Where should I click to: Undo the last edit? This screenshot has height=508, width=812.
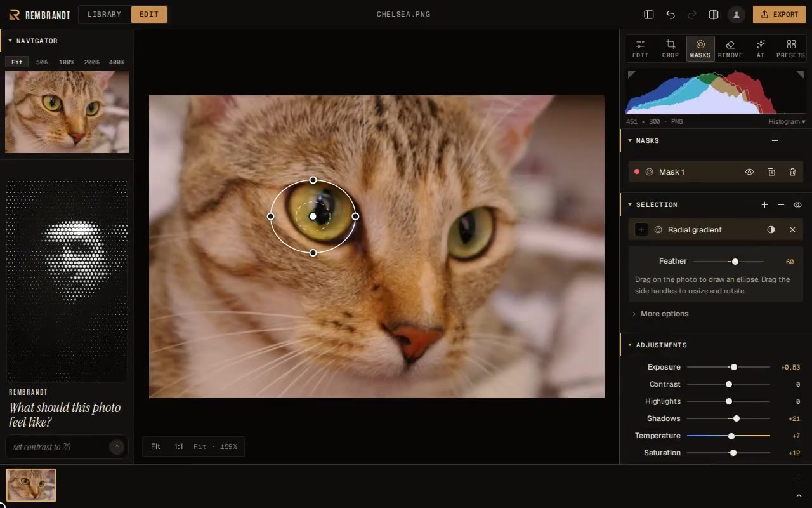pyautogui.click(x=671, y=14)
